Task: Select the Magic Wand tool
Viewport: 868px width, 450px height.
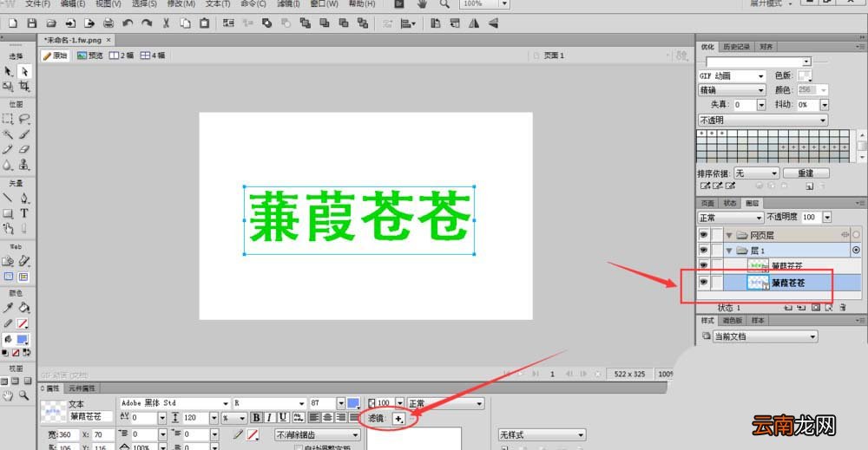Action: point(9,134)
